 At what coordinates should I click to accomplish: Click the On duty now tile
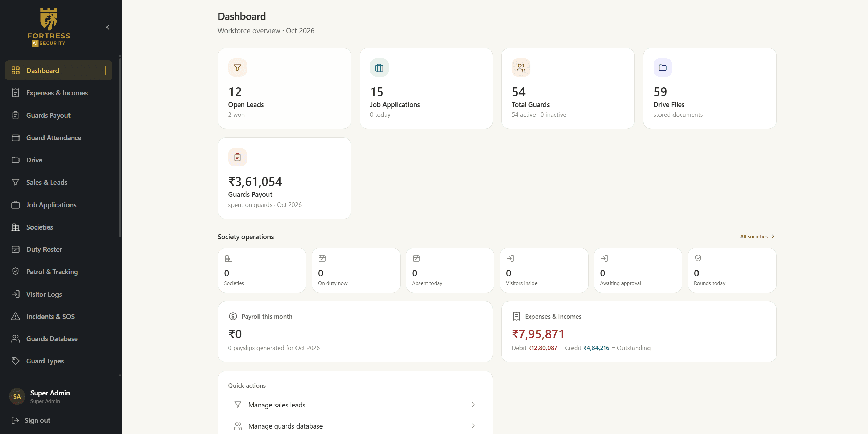point(356,270)
